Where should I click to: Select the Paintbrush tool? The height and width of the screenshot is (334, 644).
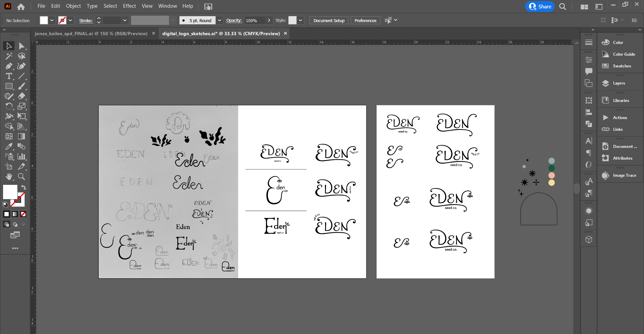[x=21, y=86]
